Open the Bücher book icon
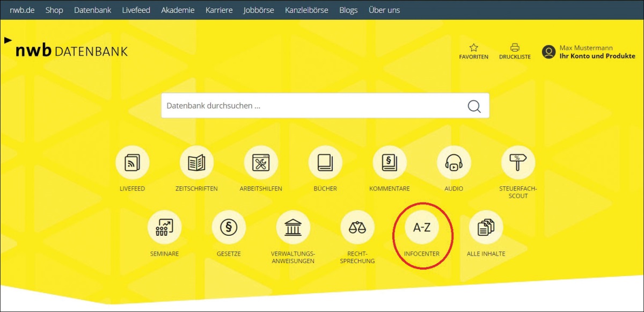This screenshot has height=312, width=644. tap(325, 163)
